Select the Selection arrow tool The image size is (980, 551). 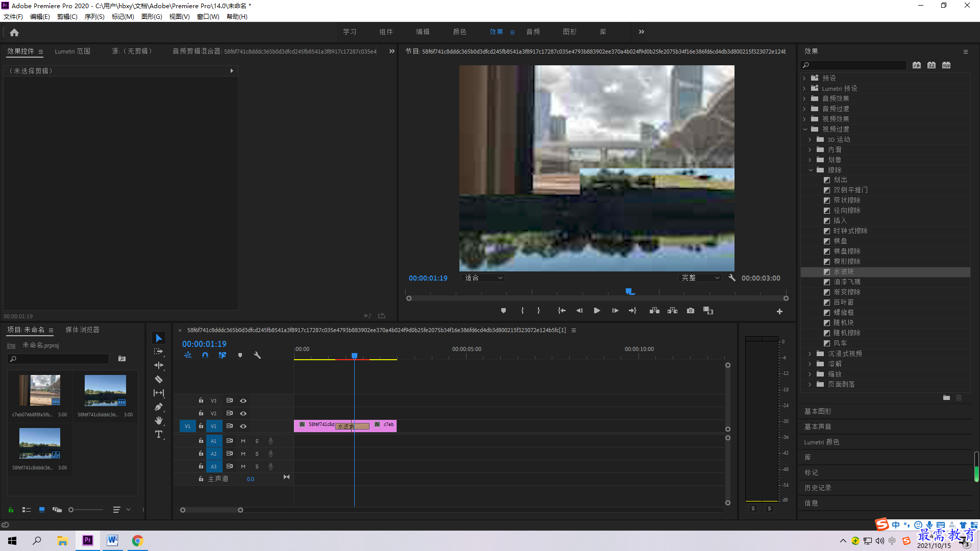159,338
